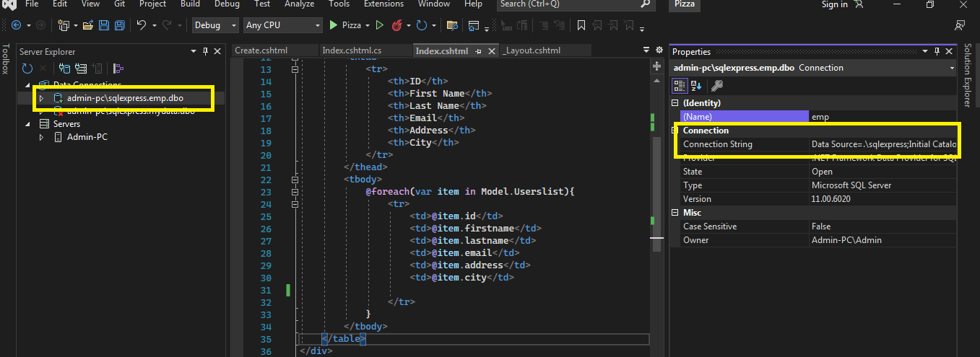
Task: Click the split editor handle icon
Action: [658, 66]
